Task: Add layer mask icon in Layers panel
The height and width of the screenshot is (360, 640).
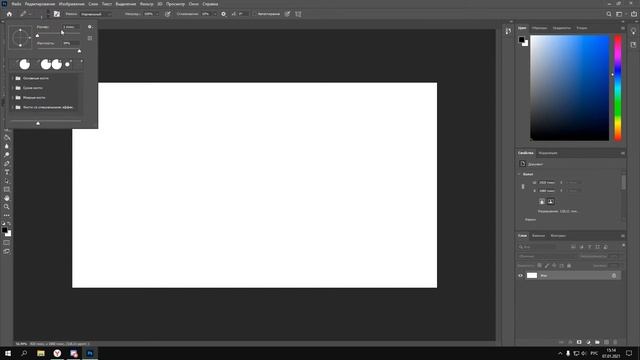Action: (x=579, y=342)
